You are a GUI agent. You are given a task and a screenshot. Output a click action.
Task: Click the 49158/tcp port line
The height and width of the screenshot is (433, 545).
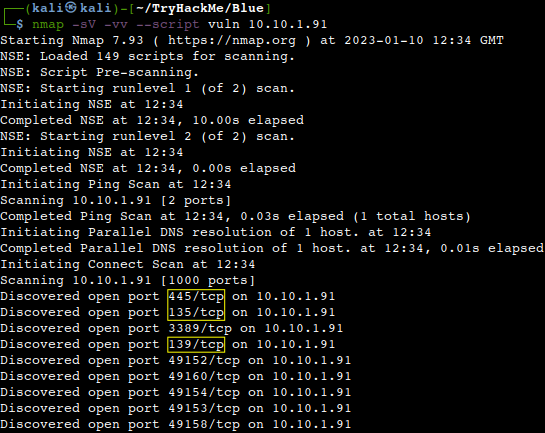click(x=176, y=424)
